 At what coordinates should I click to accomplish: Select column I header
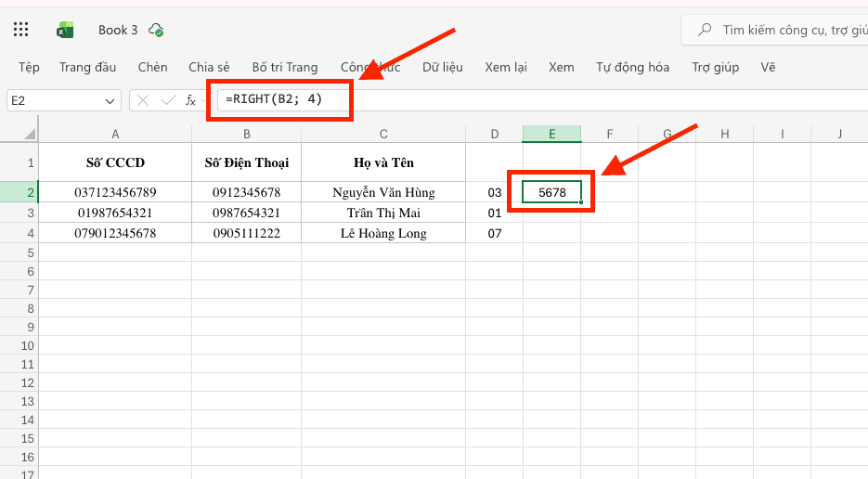pyautogui.click(x=783, y=134)
